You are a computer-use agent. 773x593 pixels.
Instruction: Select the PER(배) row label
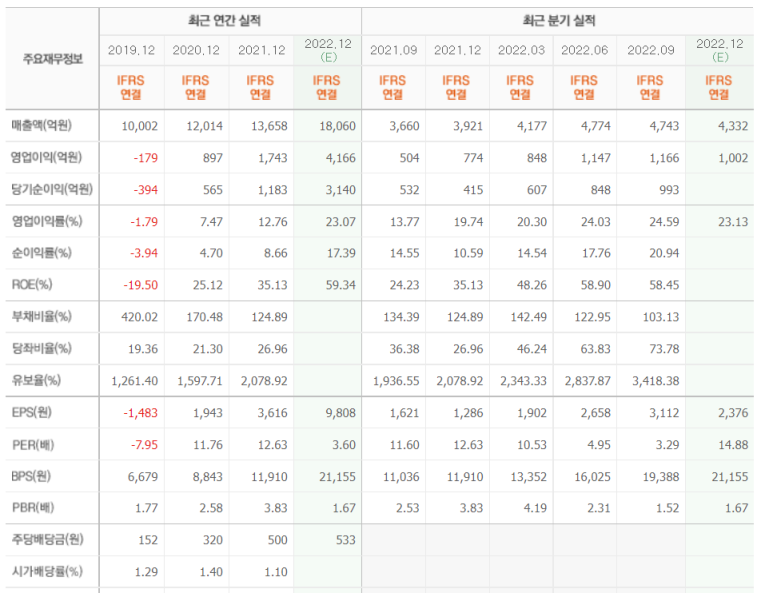click(33, 445)
